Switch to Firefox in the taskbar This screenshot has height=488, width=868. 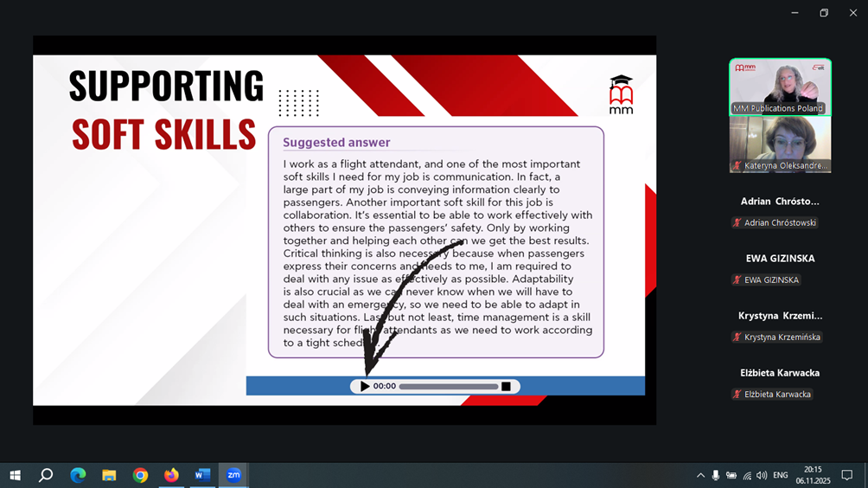click(171, 475)
